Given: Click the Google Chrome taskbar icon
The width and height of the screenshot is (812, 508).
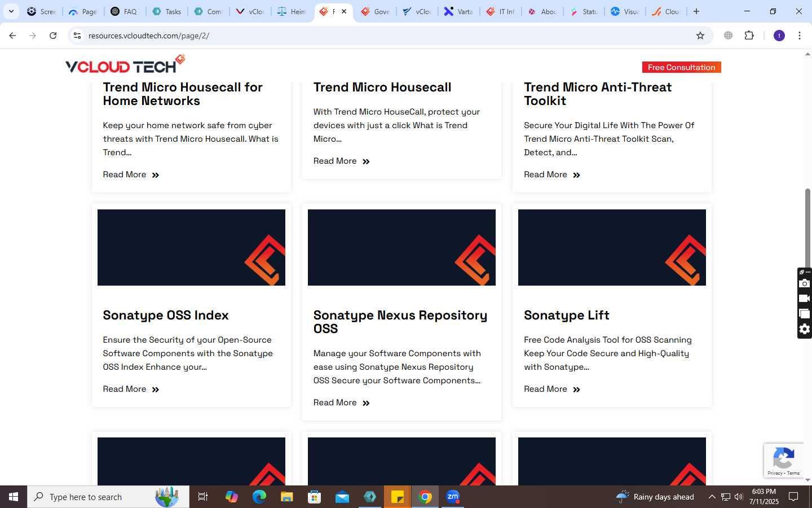Looking at the screenshot, I should [426, 497].
